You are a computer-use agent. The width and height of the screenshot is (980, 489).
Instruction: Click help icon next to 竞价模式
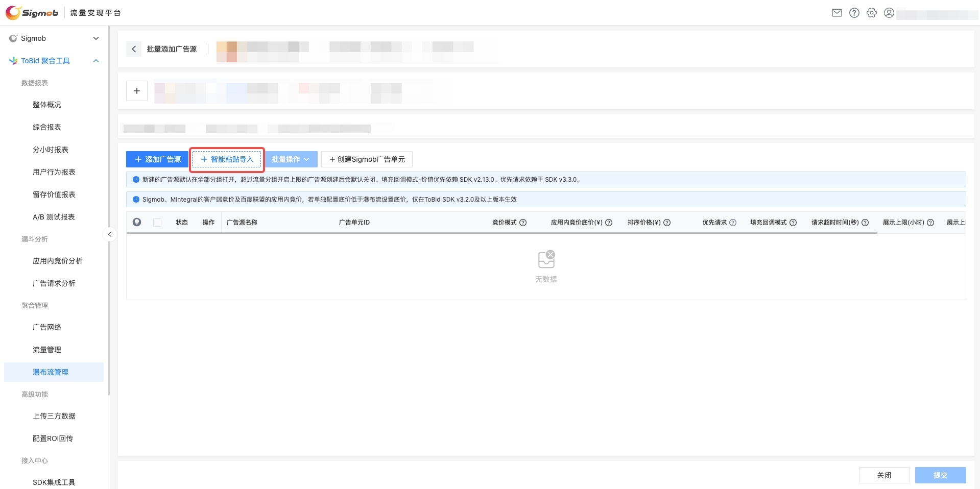523,223
